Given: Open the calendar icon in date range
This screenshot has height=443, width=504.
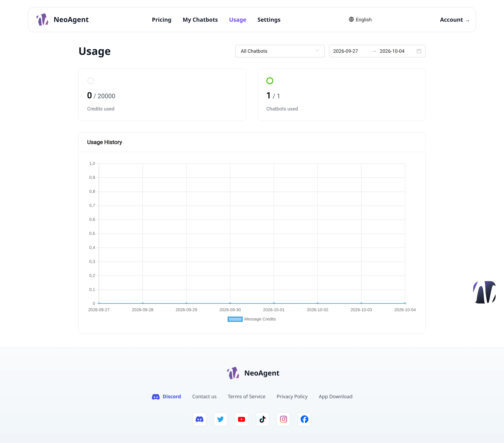Looking at the screenshot, I should pos(419,51).
